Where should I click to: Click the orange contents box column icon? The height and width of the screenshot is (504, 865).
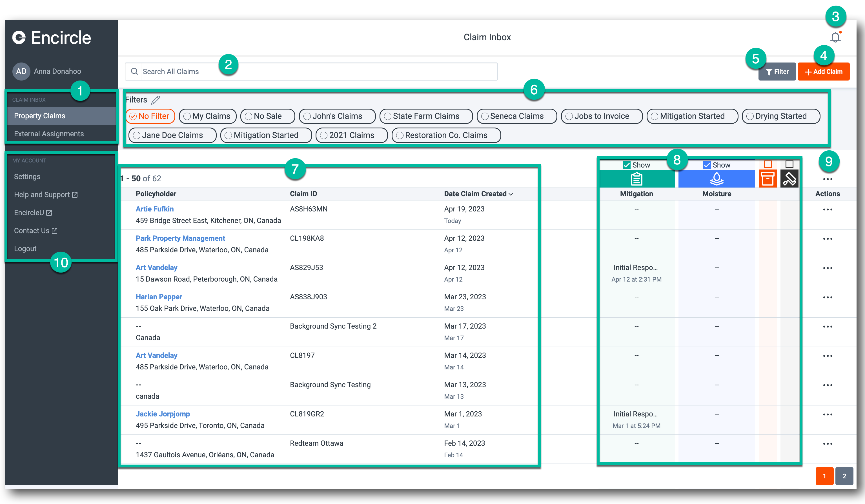[768, 179]
